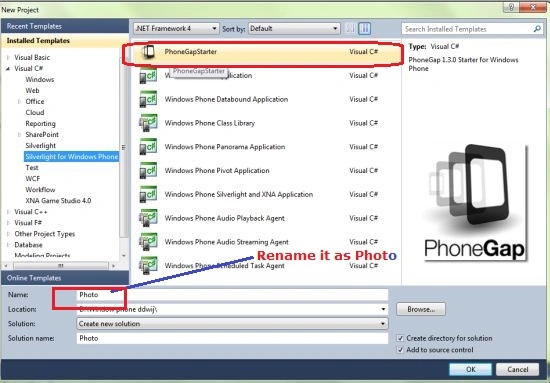Click the Windows Phone Scheduled Task Agent icon
This screenshot has width=550, height=383.
(148, 266)
